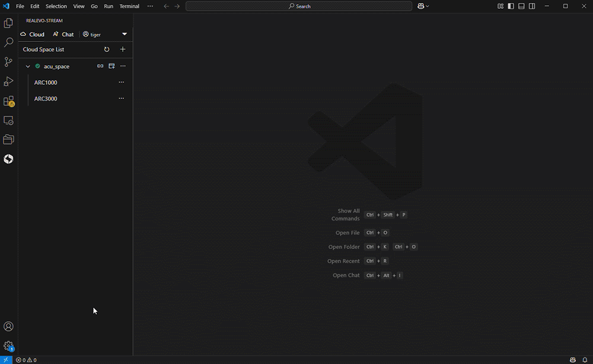Click the tiger user account label
593x364 pixels.
(x=92, y=34)
